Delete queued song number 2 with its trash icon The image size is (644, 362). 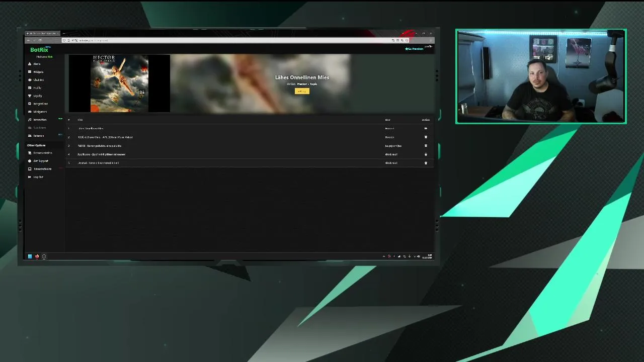coord(426,137)
